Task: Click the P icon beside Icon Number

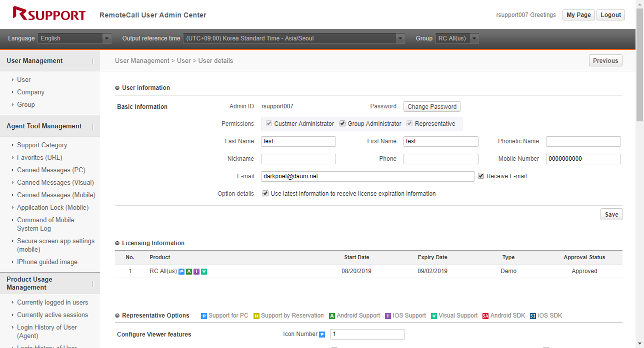Action: pyautogui.click(x=322, y=335)
